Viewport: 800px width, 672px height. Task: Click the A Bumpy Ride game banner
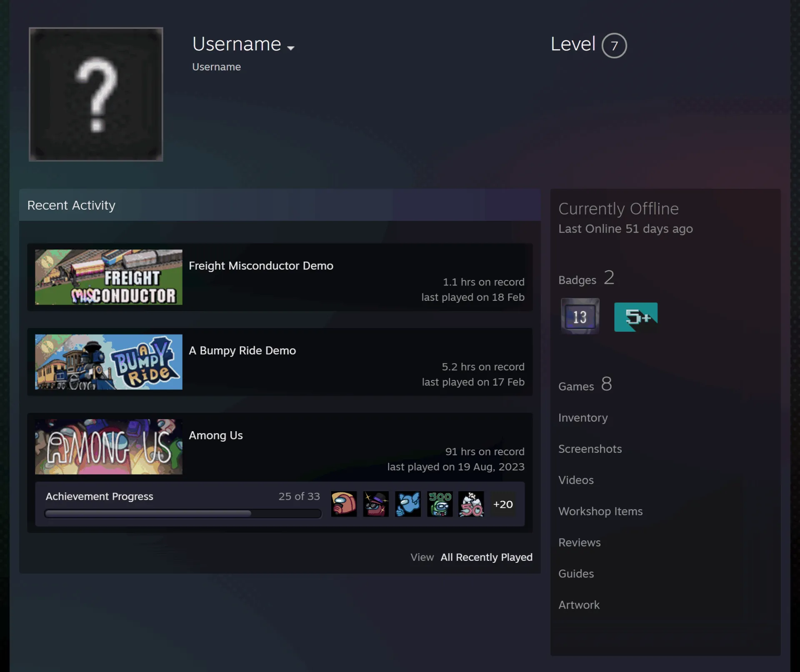pyautogui.click(x=109, y=362)
